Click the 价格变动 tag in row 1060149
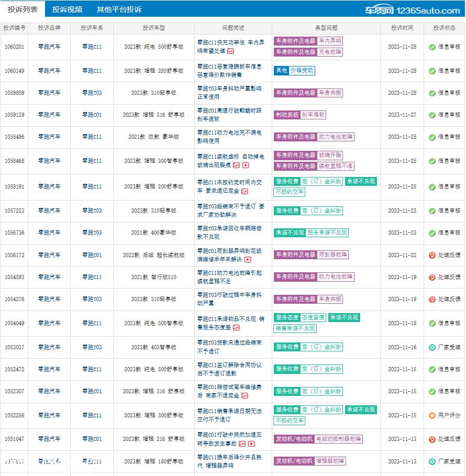Screen dimensions: 466x476 302,70
